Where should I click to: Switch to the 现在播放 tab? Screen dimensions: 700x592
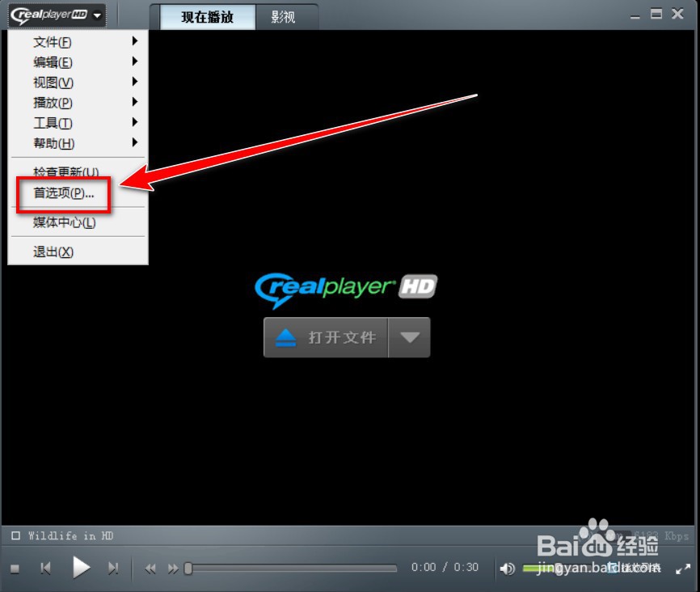207,18
